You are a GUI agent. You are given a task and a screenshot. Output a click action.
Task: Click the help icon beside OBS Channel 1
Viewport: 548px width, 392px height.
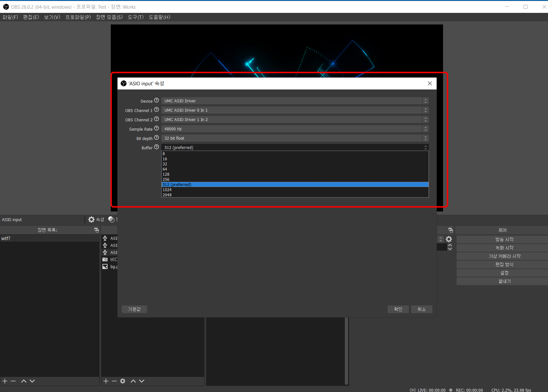pos(156,110)
